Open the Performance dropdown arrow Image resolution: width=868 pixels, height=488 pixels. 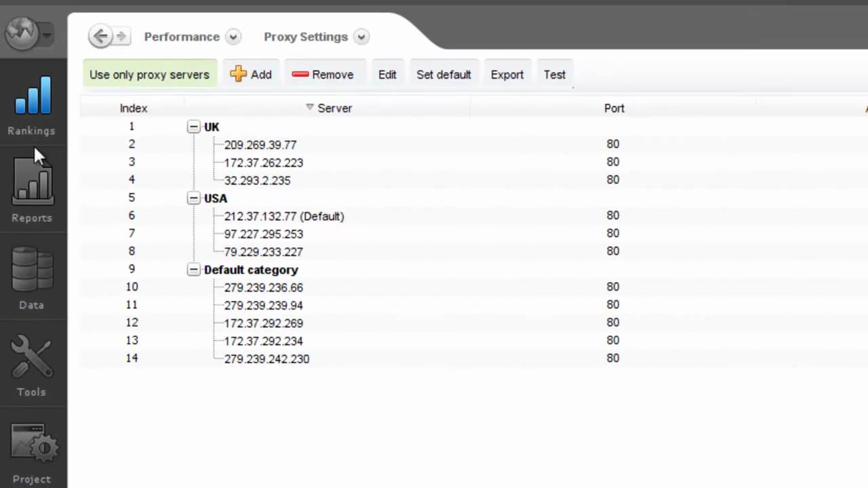(233, 37)
